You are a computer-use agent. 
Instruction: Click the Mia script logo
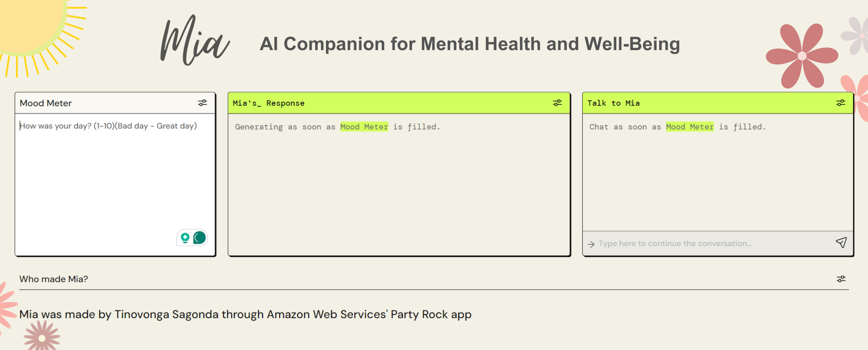[x=195, y=42]
